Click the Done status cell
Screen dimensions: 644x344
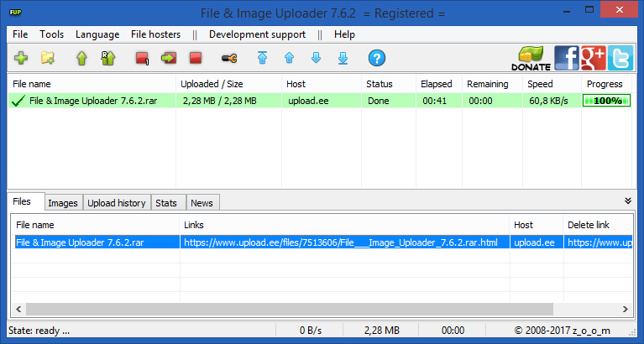tap(389, 101)
